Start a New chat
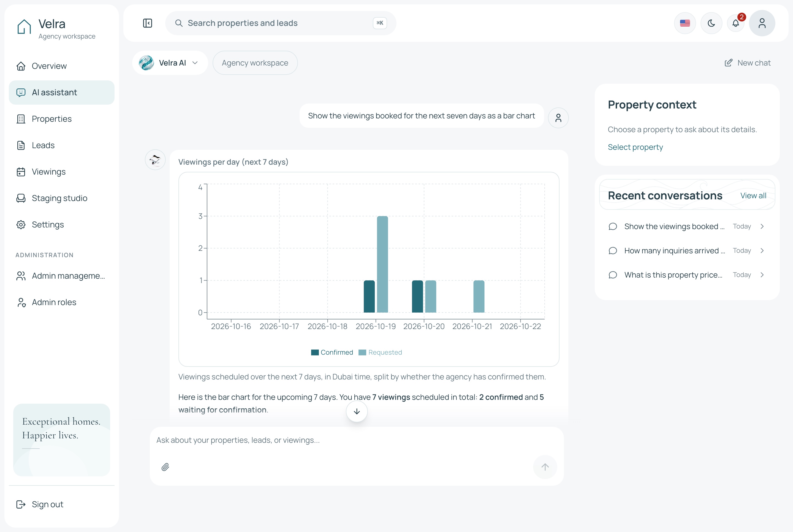793x532 pixels. point(748,63)
